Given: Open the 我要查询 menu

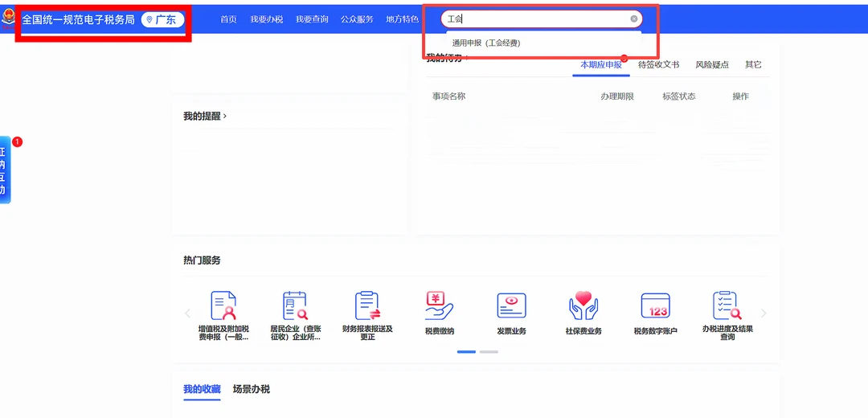Looking at the screenshot, I should [x=312, y=19].
